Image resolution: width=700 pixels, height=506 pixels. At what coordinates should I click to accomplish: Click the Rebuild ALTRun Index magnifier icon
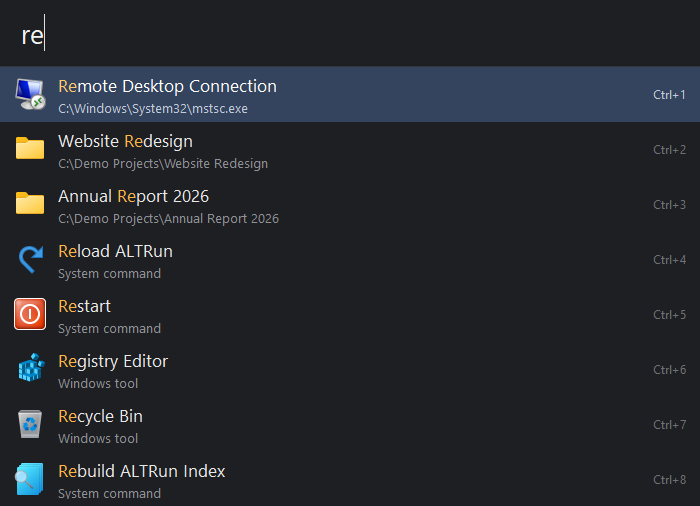point(29,479)
